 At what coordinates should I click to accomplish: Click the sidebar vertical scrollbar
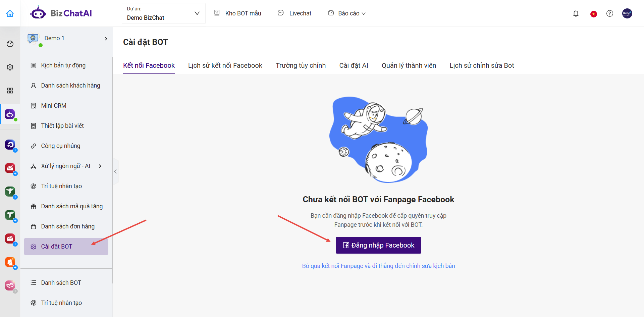pyautogui.click(x=112, y=170)
